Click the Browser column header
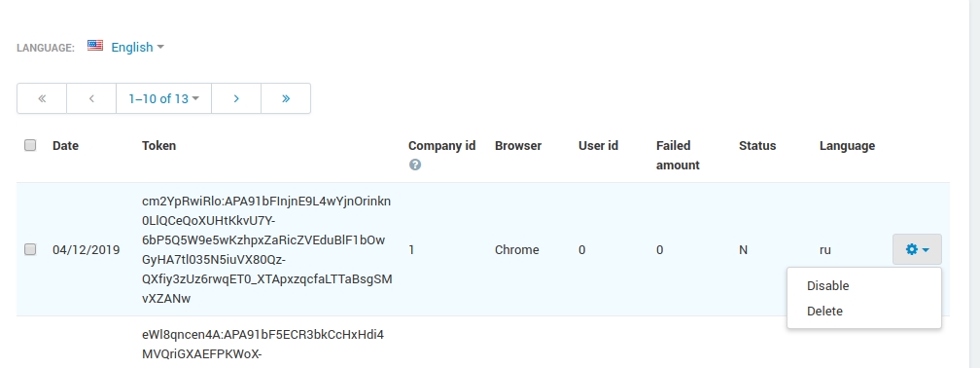The width and height of the screenshot is (980, 368). pyautogui.click(x=518, y=145)
